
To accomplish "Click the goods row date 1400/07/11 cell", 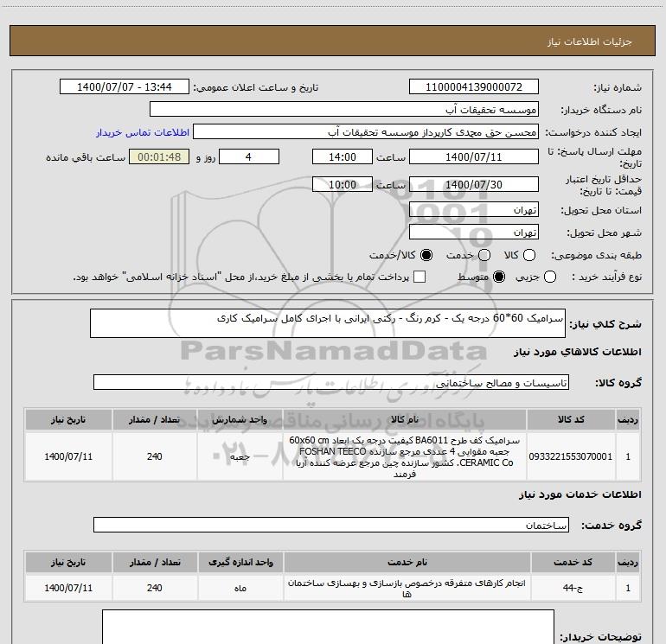I will tap(68, 456).
